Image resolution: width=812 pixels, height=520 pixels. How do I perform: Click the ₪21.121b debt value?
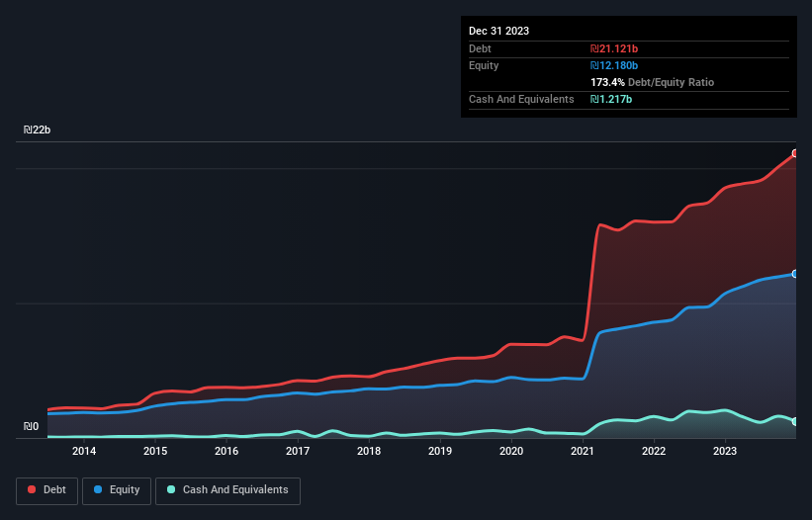pos(614,48)
